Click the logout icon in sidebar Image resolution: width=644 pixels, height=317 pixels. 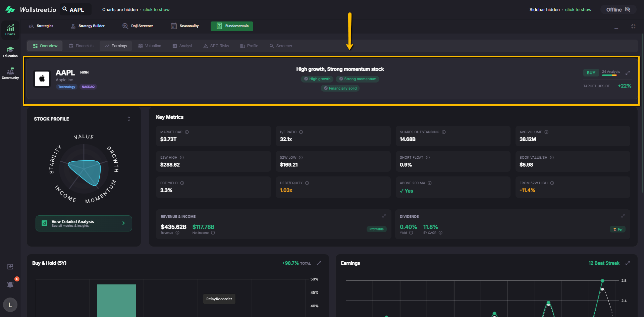tap(10, 267)
